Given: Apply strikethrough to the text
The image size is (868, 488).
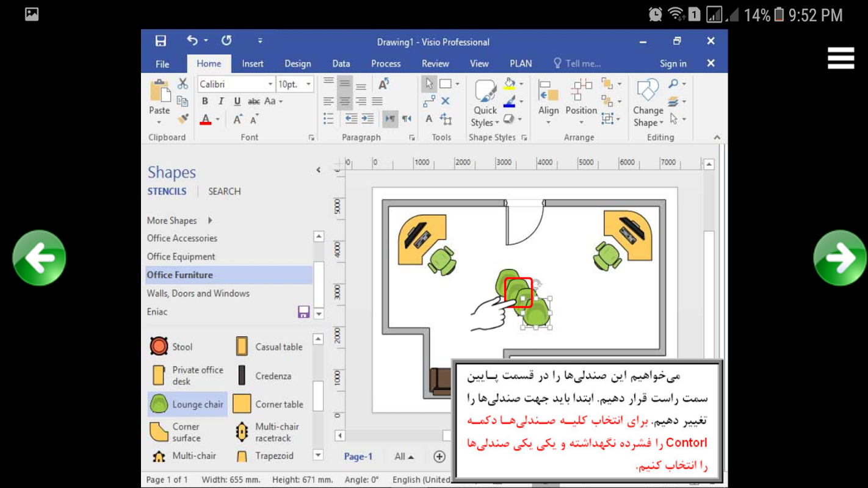Looking at the screenshot, I should [254, 101].
